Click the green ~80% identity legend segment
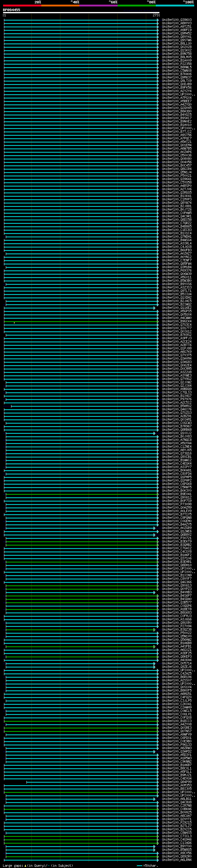This screenshot has width=197, height=868. click(137, 6)
